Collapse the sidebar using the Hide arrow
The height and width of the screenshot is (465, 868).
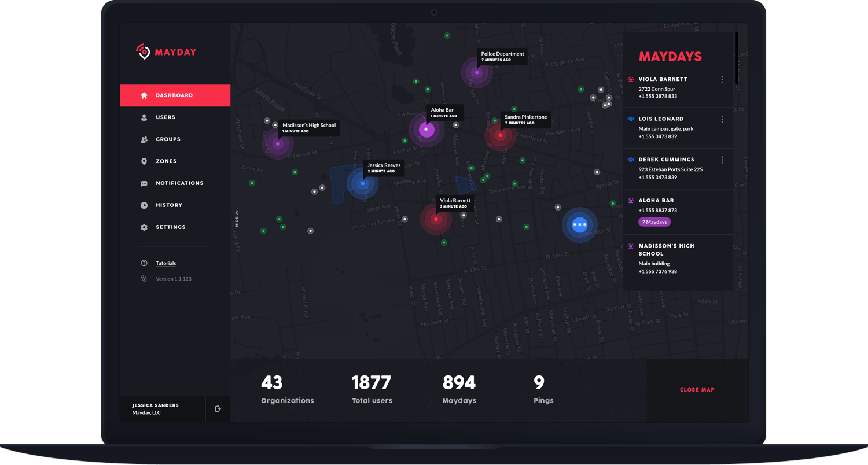[237, 217]
